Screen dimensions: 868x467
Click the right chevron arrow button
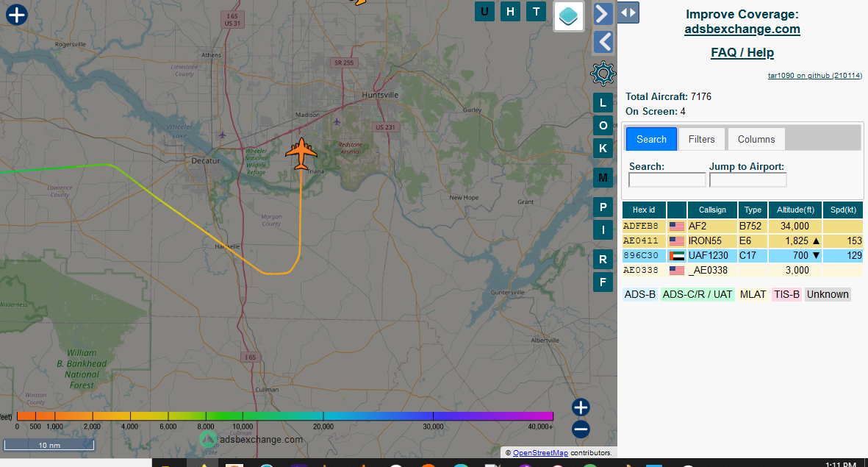coord(603,14)
